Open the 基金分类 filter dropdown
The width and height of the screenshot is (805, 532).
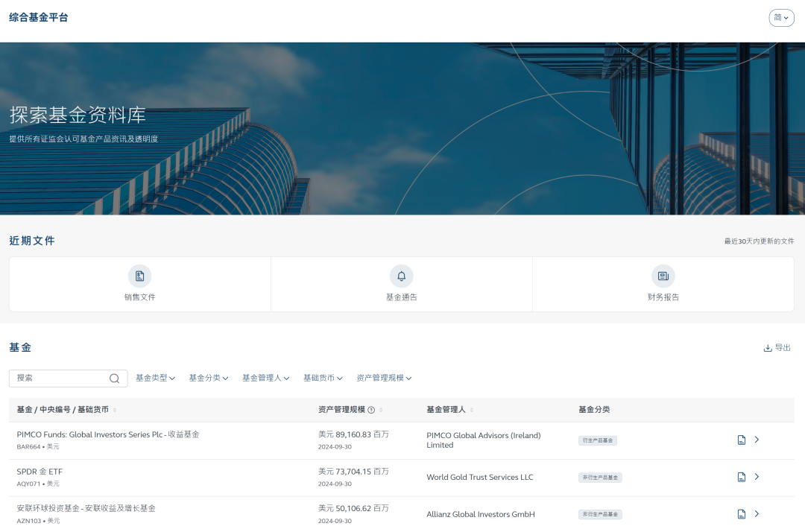[x=208, y=379]
